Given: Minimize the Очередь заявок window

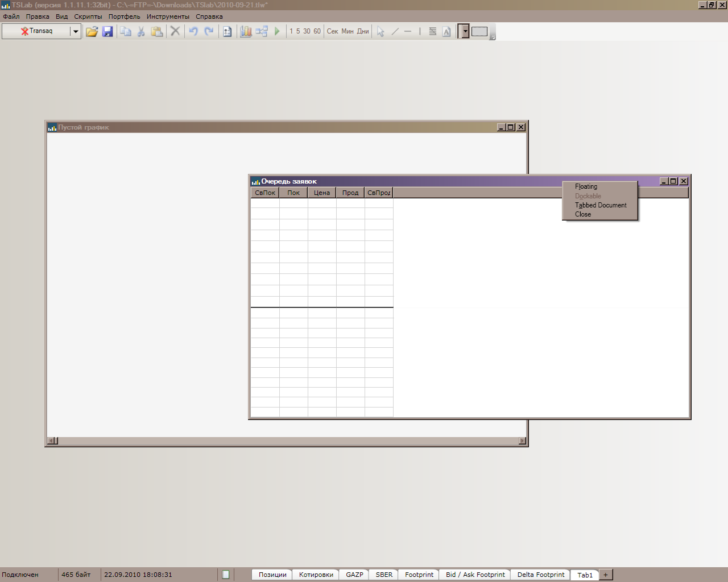Looking at the screenshot, I should [664, 181].
